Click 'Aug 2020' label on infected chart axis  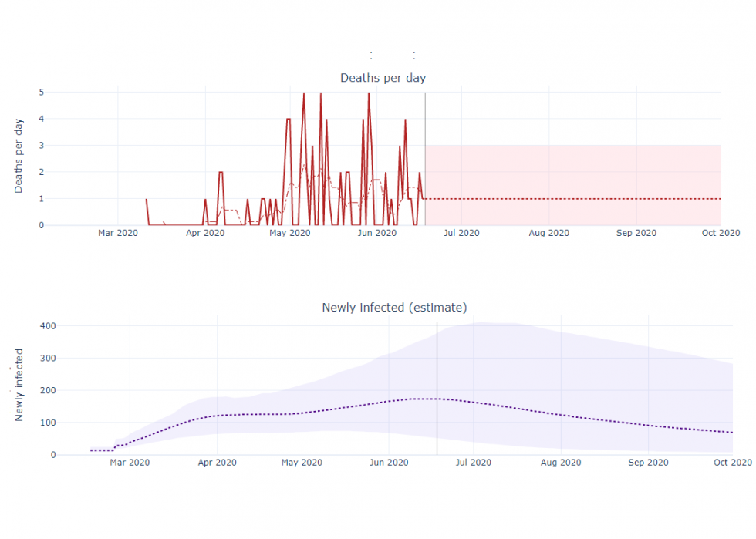click(561, 463)
